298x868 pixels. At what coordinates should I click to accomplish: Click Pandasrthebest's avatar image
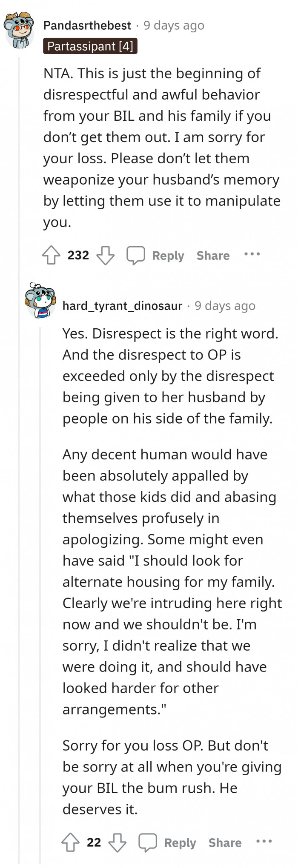tap(19, 29)
